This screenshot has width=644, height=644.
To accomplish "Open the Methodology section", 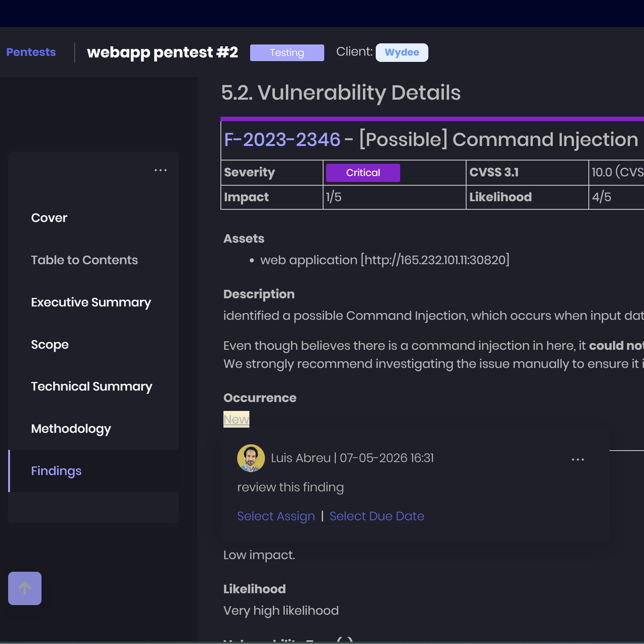I will [71, 429].
